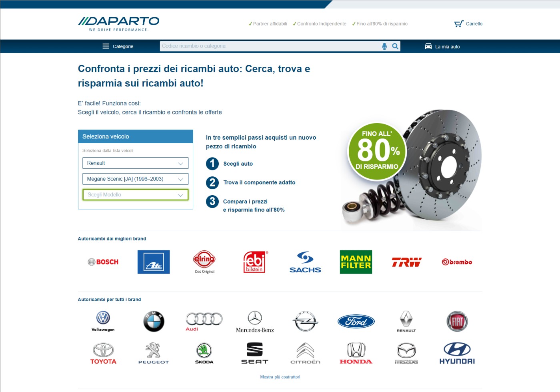Choose the Mercedes-Benz manufacturer logo
This screenshot has width=560, height=392.
(x=255, y=322)
